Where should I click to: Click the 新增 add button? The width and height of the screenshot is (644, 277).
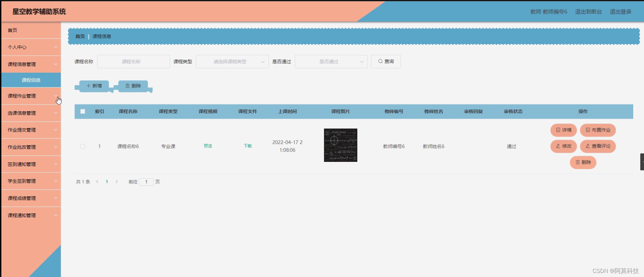(x=94, y=86)
